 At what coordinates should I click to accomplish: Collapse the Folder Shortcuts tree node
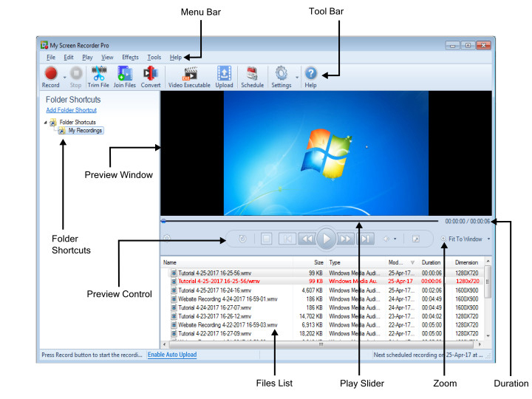click(x=46, y=123)
